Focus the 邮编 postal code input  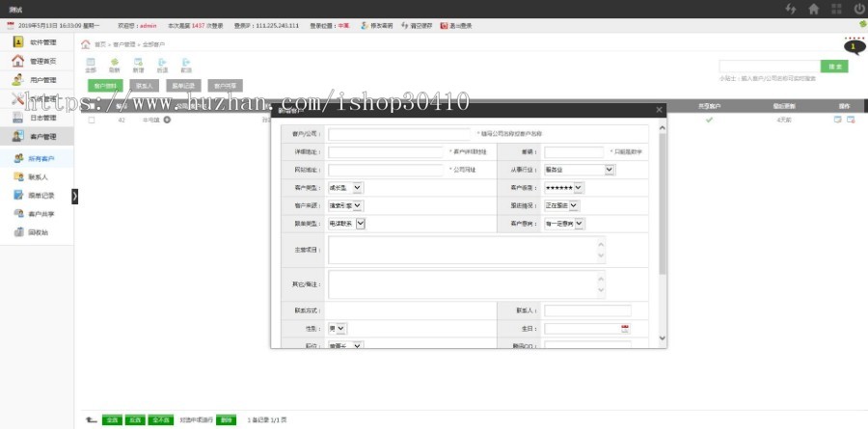click(574, 152)
